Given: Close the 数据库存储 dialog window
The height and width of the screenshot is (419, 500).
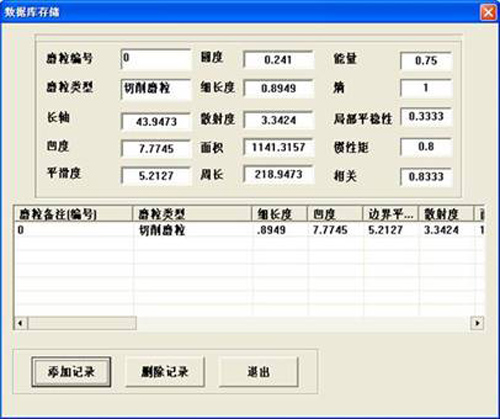Looking at the screenshot, I should point(488,13).
